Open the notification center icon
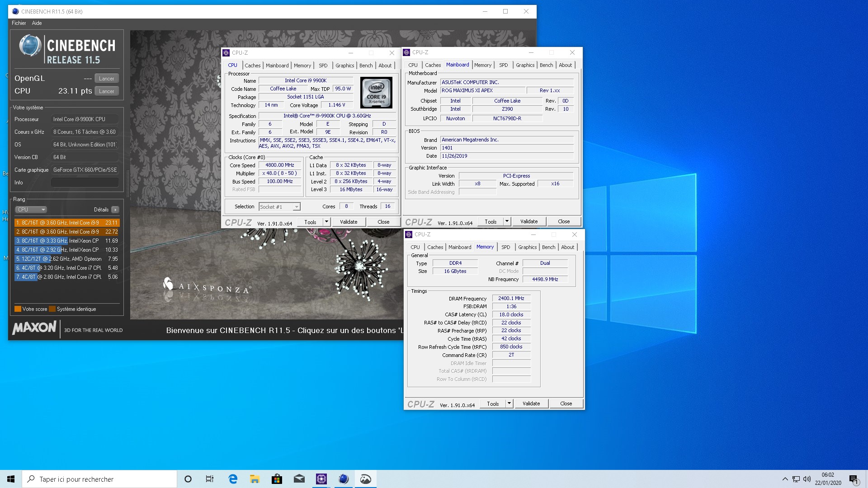The width and height of the screenshot is (868, 488). [x=854, y=479]
